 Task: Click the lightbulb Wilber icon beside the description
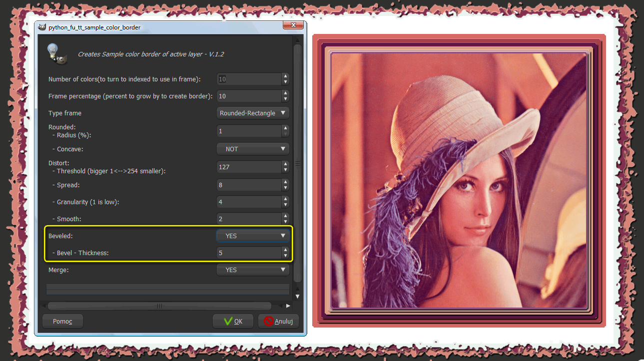pos(56,53)
